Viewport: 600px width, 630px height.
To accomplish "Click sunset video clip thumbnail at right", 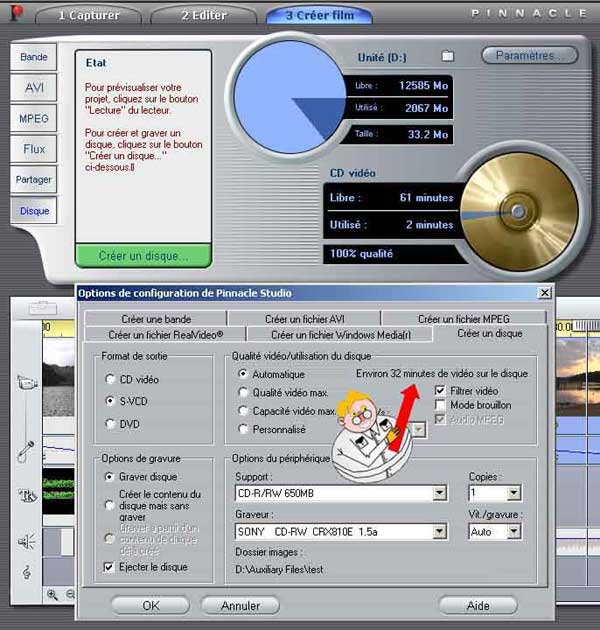I will (577, 377).
